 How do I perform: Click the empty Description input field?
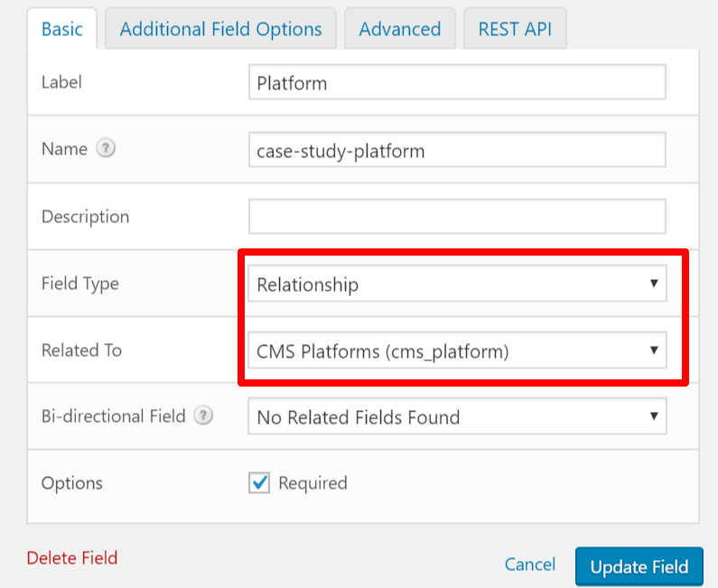(457, 216)
